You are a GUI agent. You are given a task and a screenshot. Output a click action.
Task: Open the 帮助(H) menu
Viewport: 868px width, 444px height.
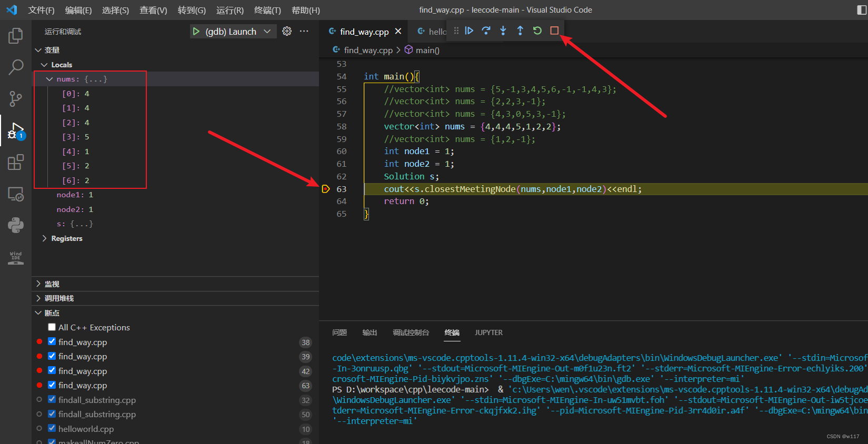[x=306, y=10]
